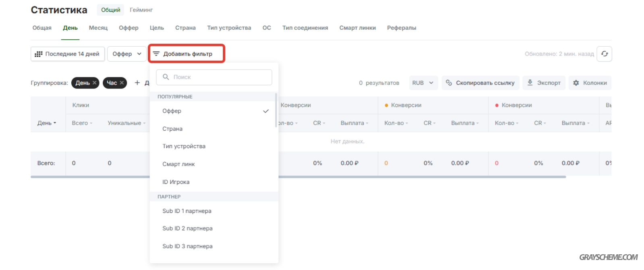
Task: Select the День tab
Action: [70, 28]
